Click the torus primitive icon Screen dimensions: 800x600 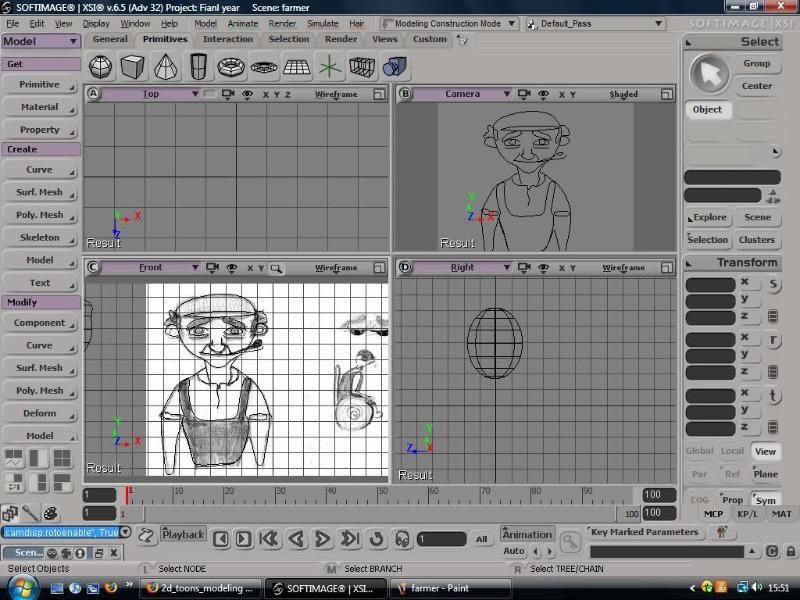click(231, 67)
